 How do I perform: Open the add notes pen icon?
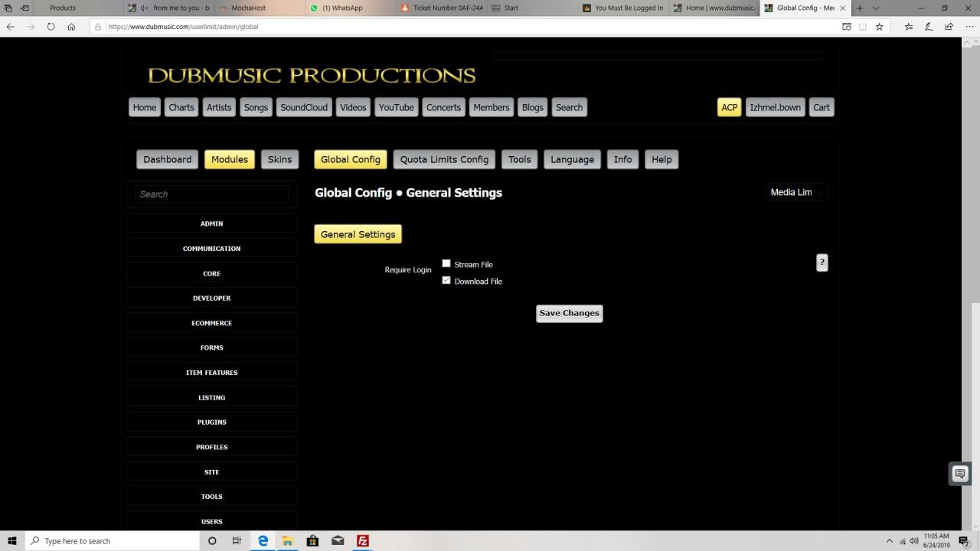929,26
